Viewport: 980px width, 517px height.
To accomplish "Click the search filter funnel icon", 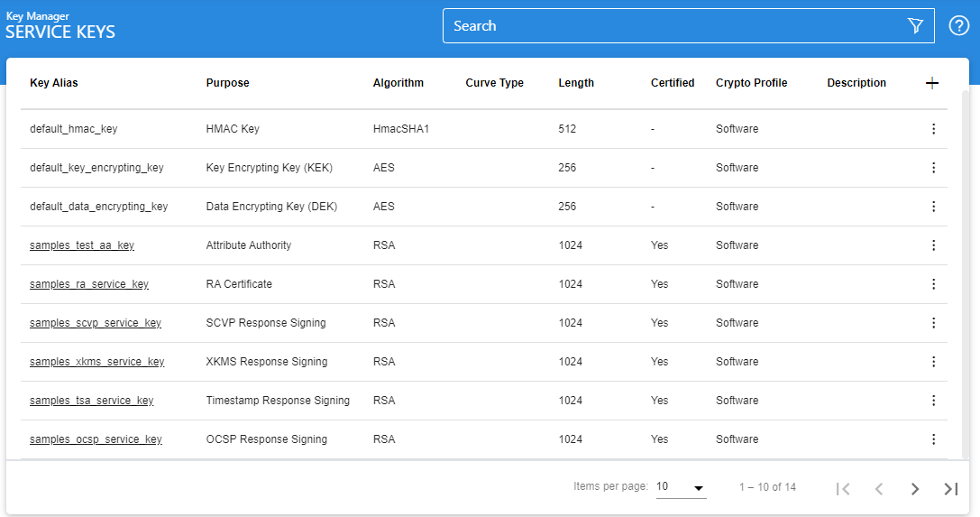I will 915,26.
